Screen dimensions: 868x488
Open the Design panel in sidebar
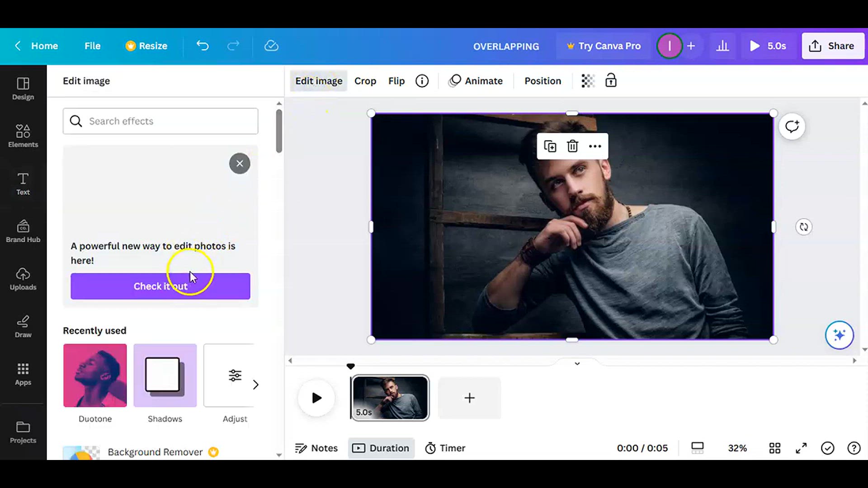coord(23,89)
